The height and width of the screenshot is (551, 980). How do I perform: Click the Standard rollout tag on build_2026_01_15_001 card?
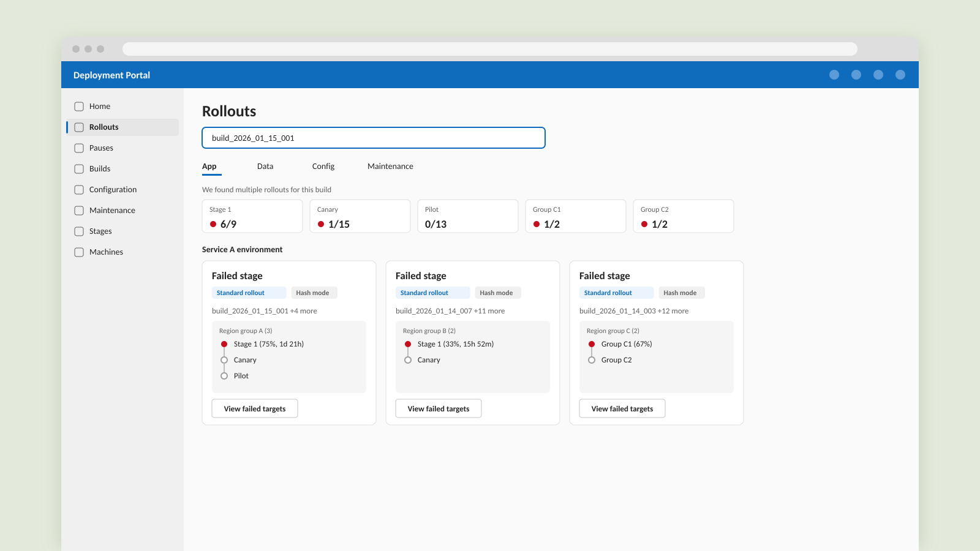(x=249, y=293)
